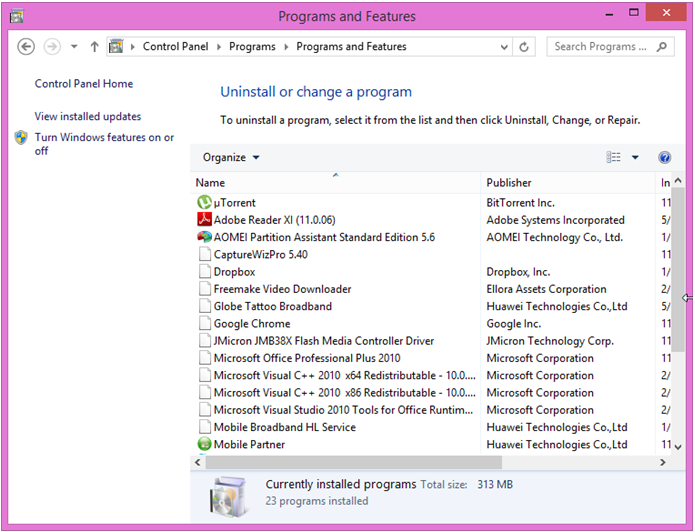The image size is (695, 532).
Task: Select Microsoft Office Professional Plus 2010
Action: point(307,358)
